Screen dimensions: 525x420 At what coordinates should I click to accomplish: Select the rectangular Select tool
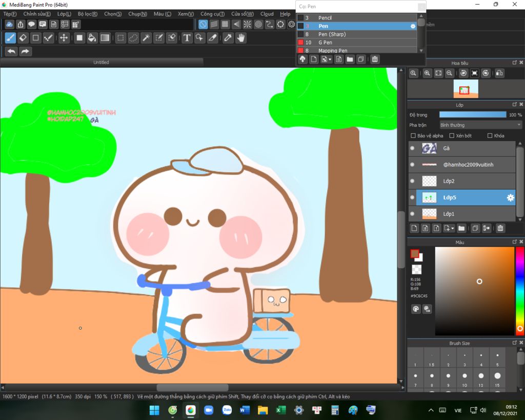(120, 38)
